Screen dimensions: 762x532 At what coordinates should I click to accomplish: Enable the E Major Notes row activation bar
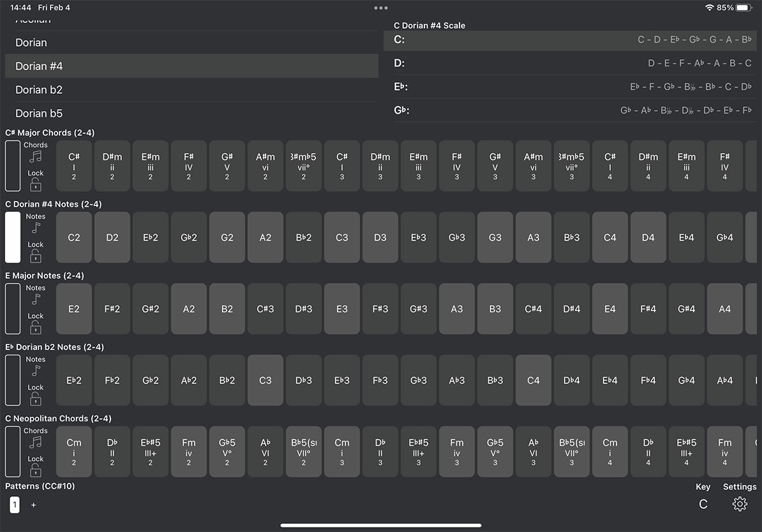12,309
